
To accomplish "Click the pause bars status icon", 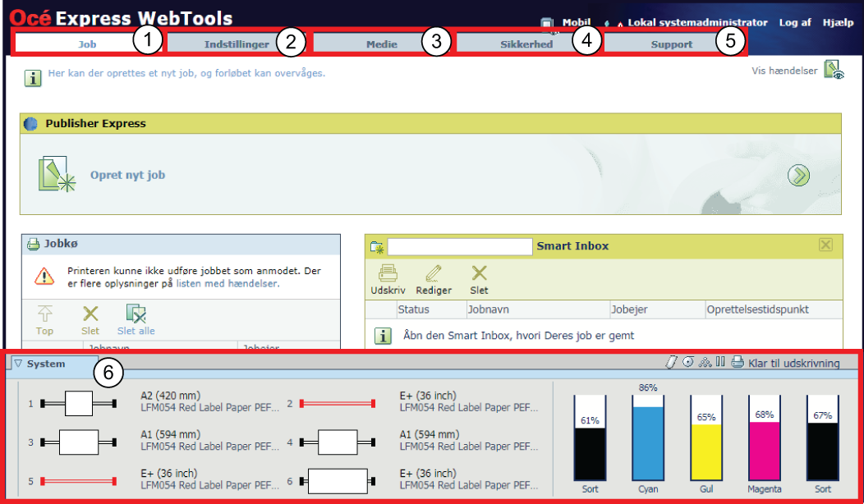I will (x=720, y=361).
